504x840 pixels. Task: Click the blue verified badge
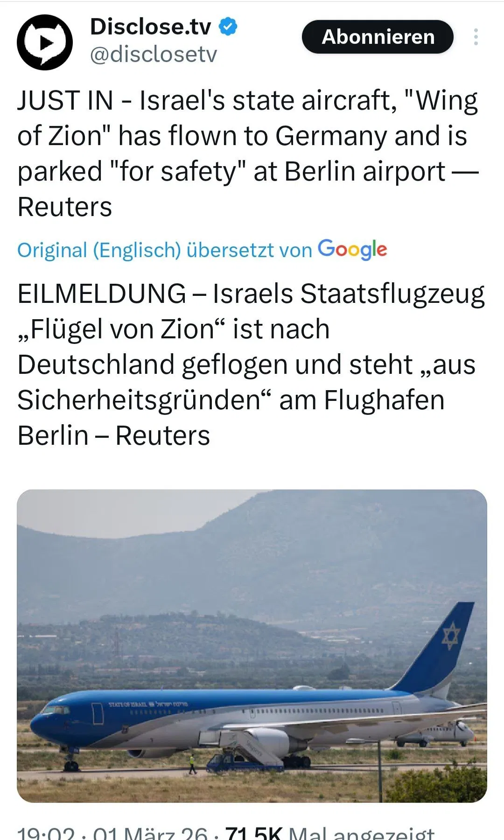pyautogui.click(x=228, y=27)
